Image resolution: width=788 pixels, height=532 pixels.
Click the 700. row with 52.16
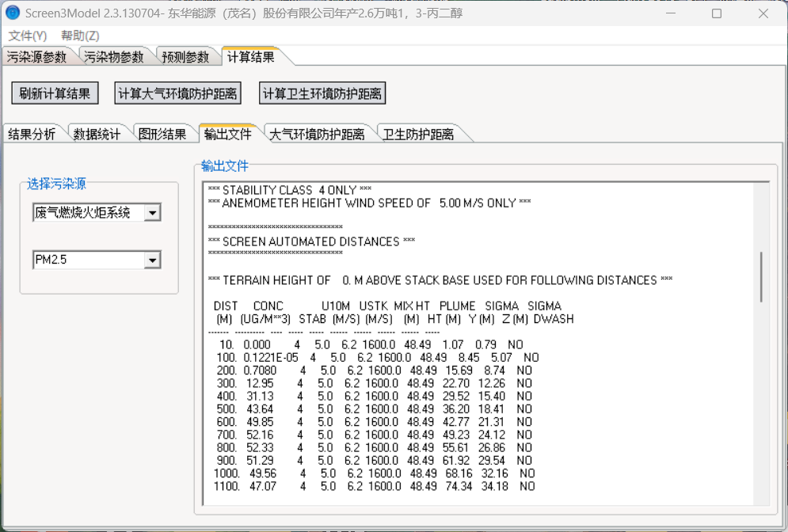point(375,435)
